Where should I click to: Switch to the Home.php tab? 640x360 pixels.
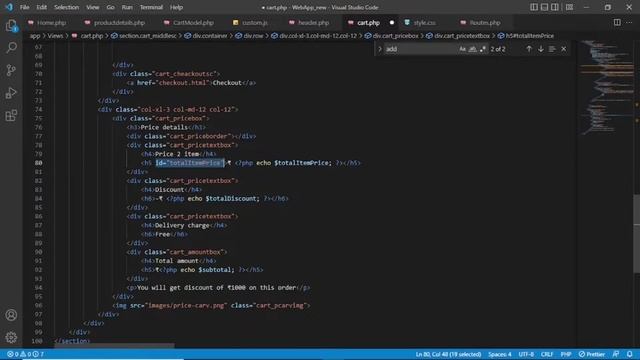[51, 23]
